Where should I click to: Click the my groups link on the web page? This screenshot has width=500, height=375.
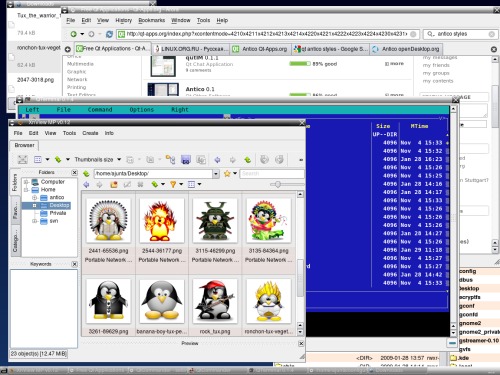(436, 73)
